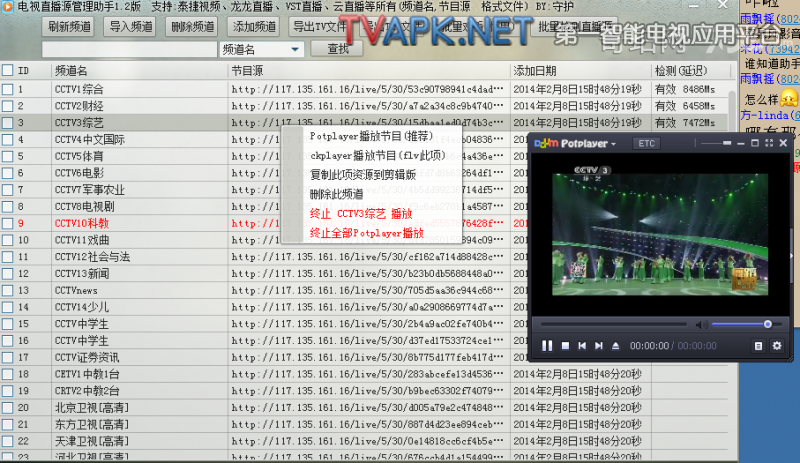Select 复制此项资源到剪辑版 menu item
Screen dimensions: 800x463
click(363, 175)
